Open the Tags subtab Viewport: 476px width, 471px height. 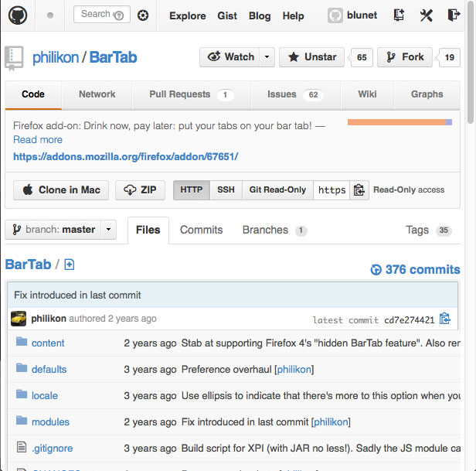point(429,230)
